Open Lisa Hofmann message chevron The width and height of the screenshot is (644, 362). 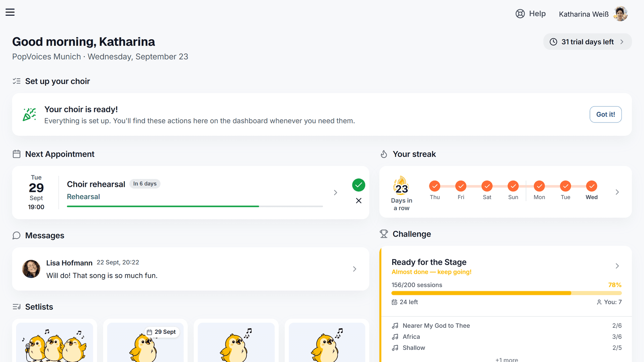point(355,269)
